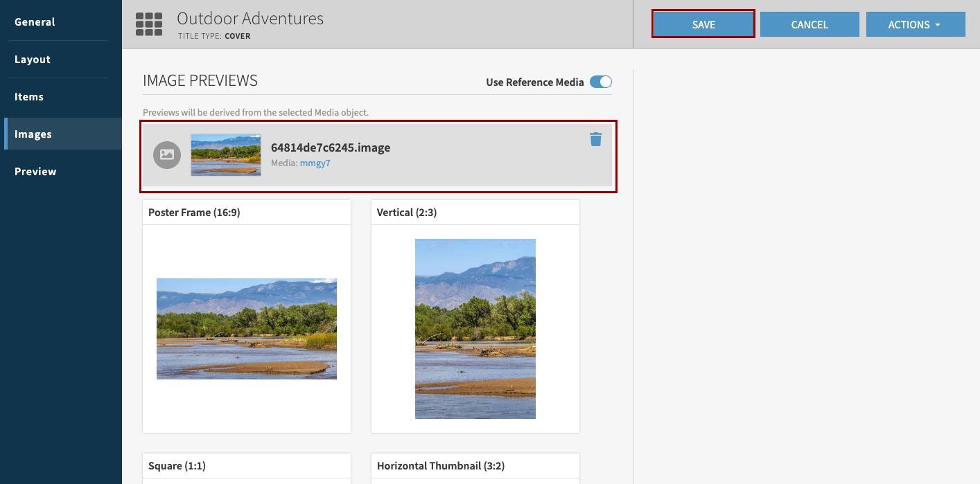Click the 64814de7c6245.image file name
This screenshot has width=980, height=484.
(x=331, y=147)
